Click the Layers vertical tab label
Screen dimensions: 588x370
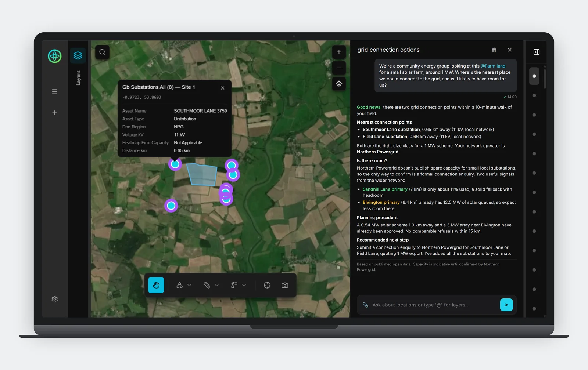(78, 78)
